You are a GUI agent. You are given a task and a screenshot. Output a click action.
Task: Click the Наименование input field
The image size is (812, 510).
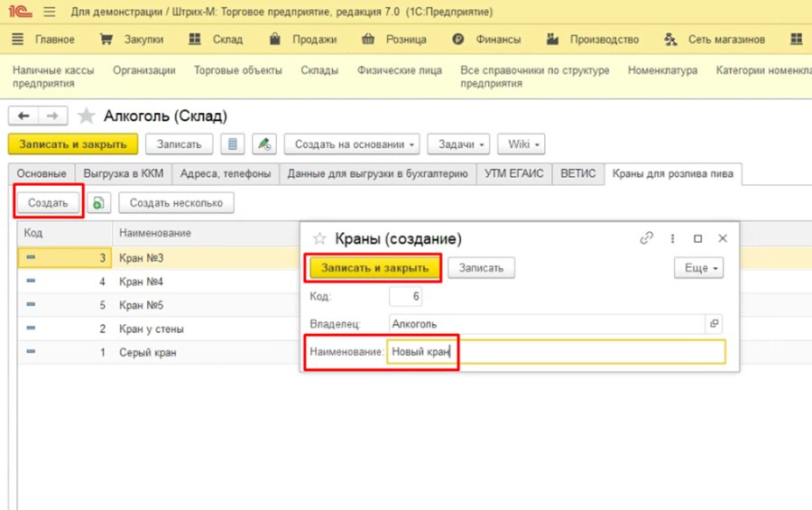pyautogui.click(x=556, y=351)
